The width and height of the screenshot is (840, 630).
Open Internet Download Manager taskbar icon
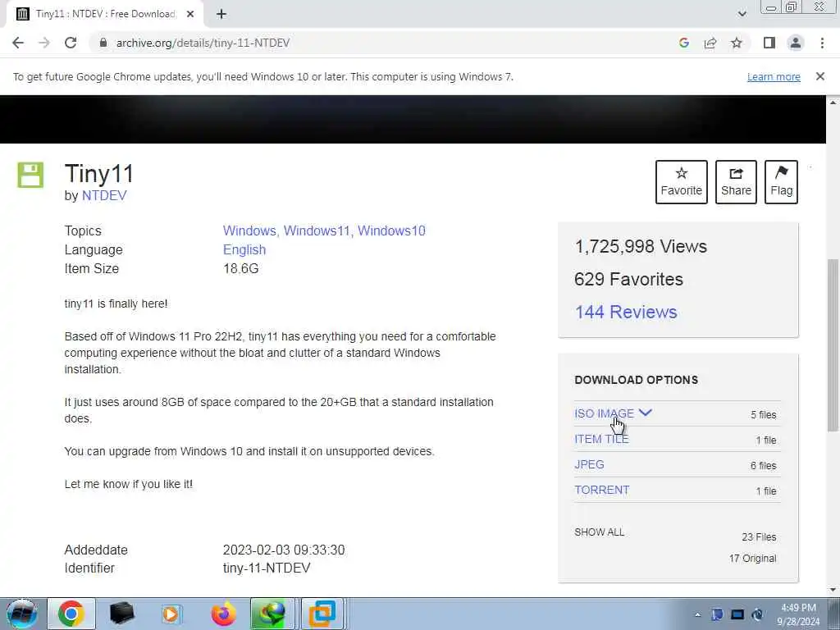[272, 614]
